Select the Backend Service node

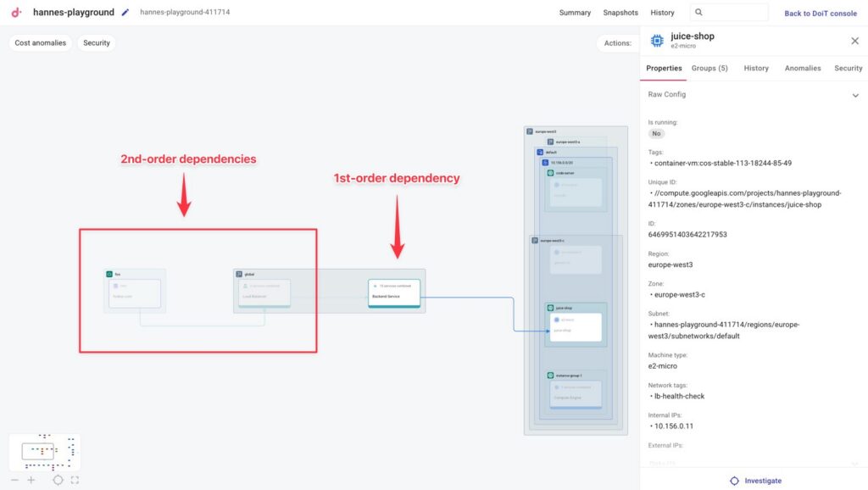[x=393, y=292]
